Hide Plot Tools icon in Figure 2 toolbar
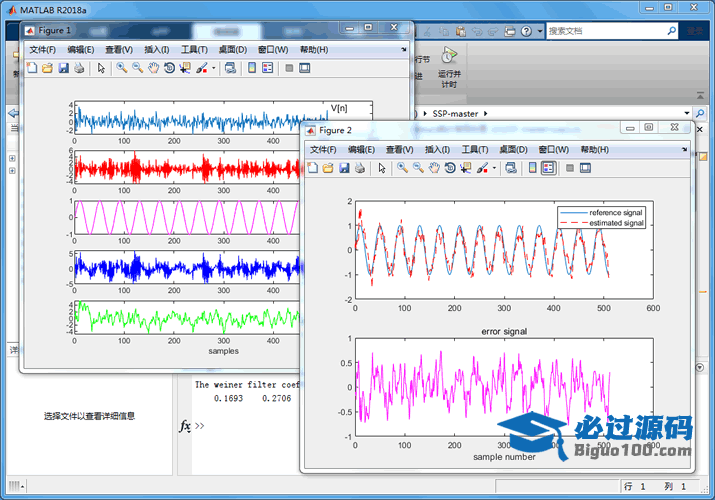The width and height of the screenshot is (715, 500). [x=570, y=168]
